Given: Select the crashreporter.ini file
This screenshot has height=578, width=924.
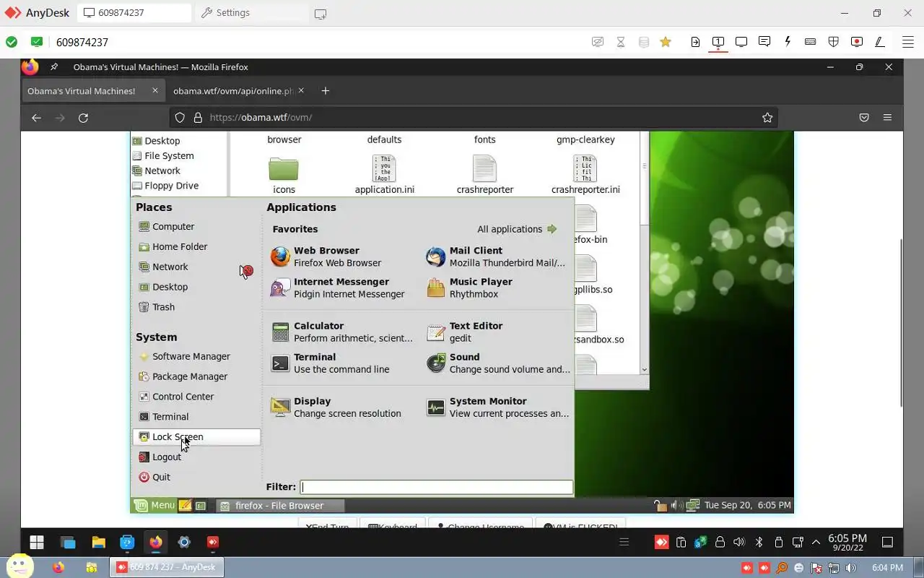Looking at the screenshot, I should 585,176.
